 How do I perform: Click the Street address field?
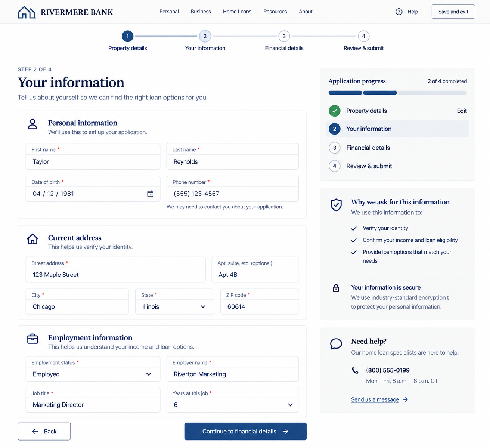click(x=116, y=270)
